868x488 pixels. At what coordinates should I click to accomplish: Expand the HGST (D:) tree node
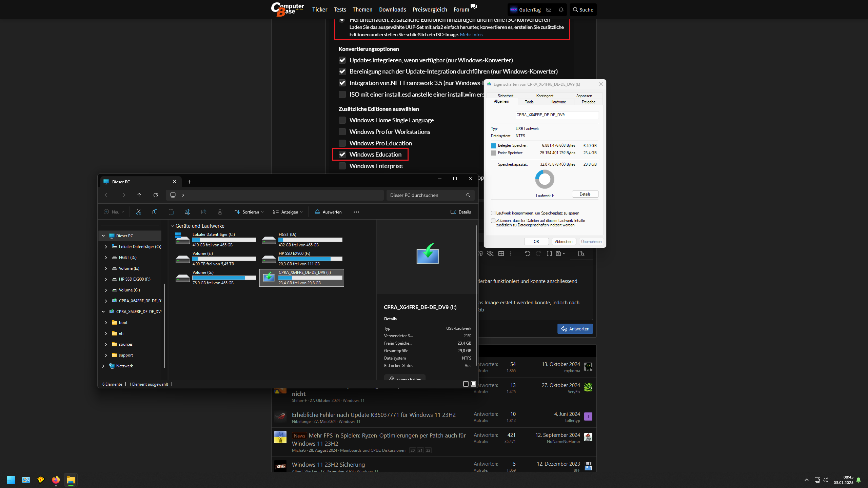point(106,258)
